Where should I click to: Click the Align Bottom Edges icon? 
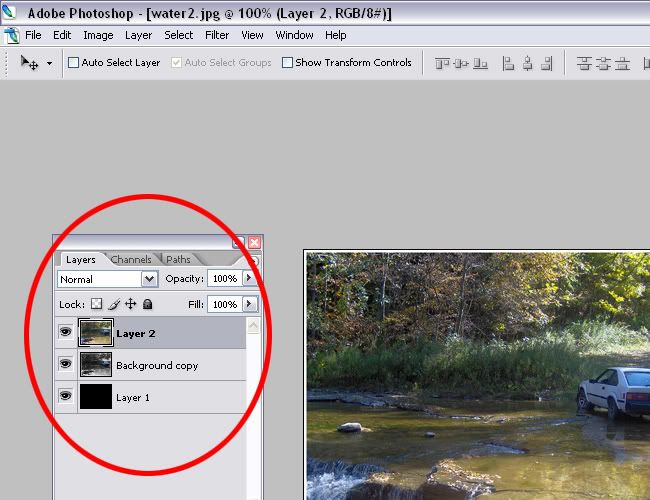[480, 63]
